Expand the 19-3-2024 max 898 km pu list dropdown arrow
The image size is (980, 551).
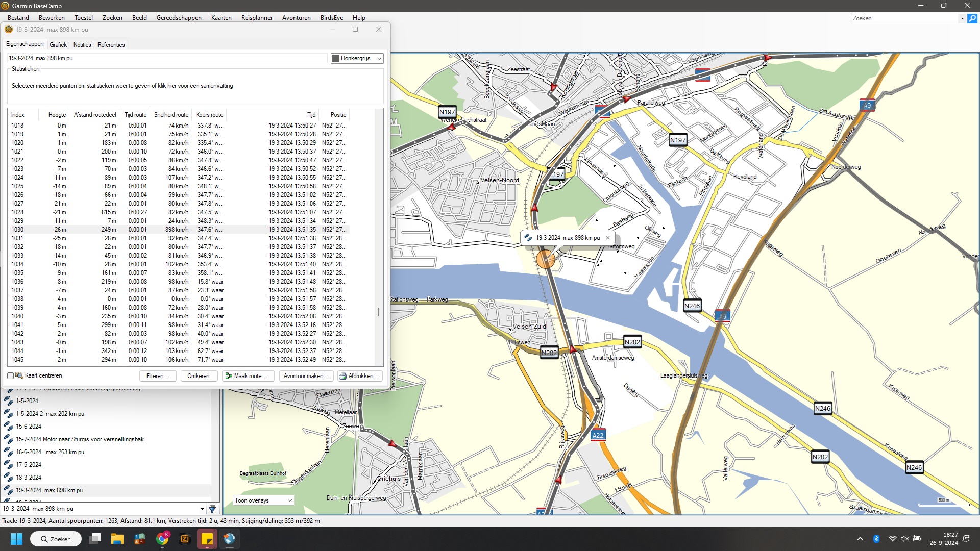[x=203, y=509]
